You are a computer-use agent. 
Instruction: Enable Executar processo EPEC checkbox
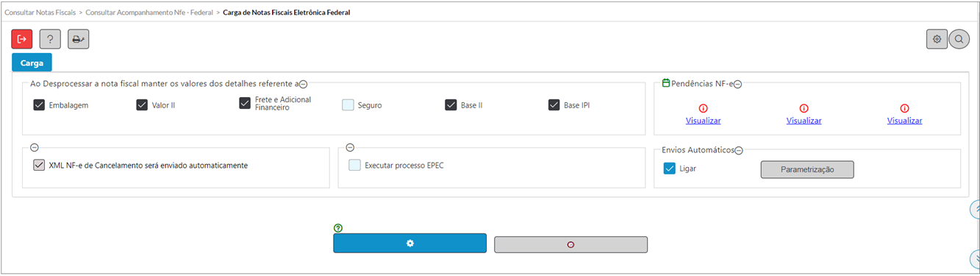pos(355,165)
